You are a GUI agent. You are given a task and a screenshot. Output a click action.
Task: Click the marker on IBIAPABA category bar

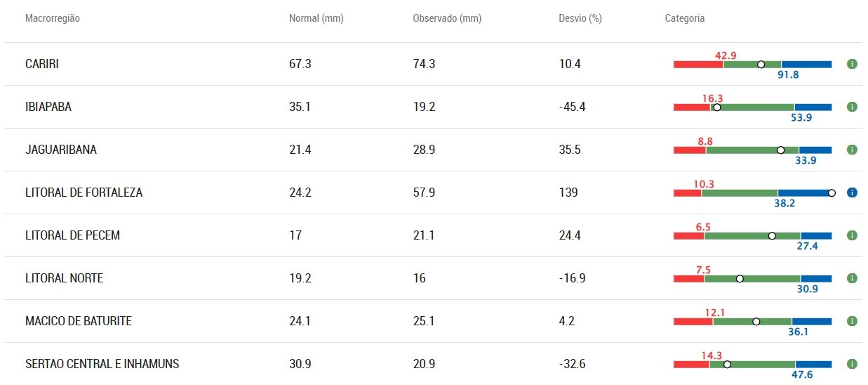[716, 107]
